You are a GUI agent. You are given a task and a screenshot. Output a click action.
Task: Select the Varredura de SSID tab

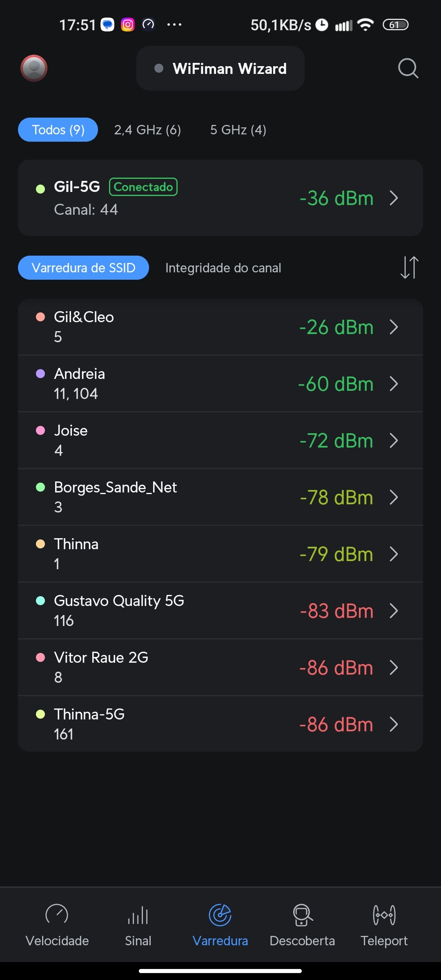[x=83, y=268]
